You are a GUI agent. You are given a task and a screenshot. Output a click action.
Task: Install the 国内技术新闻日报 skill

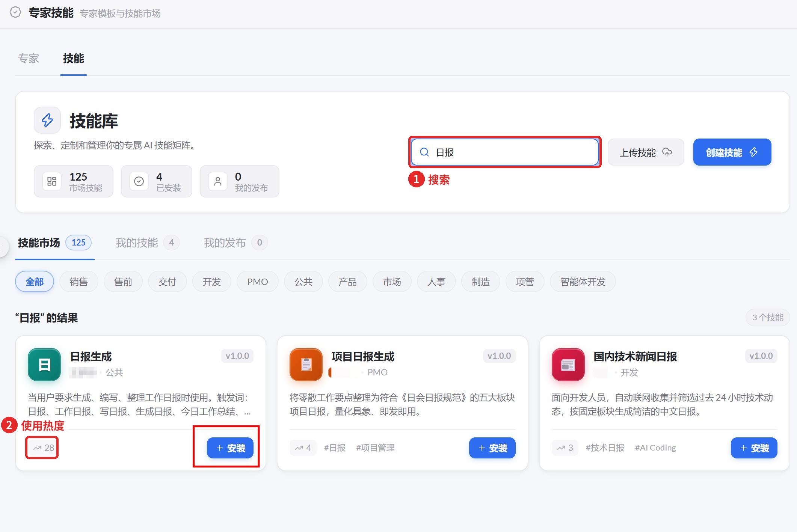pos(754,448)
